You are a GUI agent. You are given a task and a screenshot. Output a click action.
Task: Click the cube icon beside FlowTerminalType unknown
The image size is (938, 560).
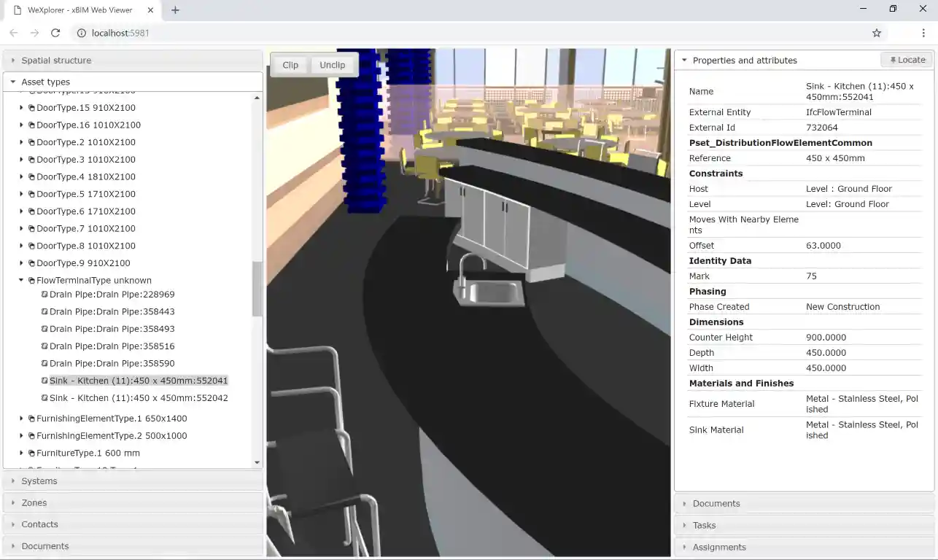pyautogui.click(x=31, y=280)
